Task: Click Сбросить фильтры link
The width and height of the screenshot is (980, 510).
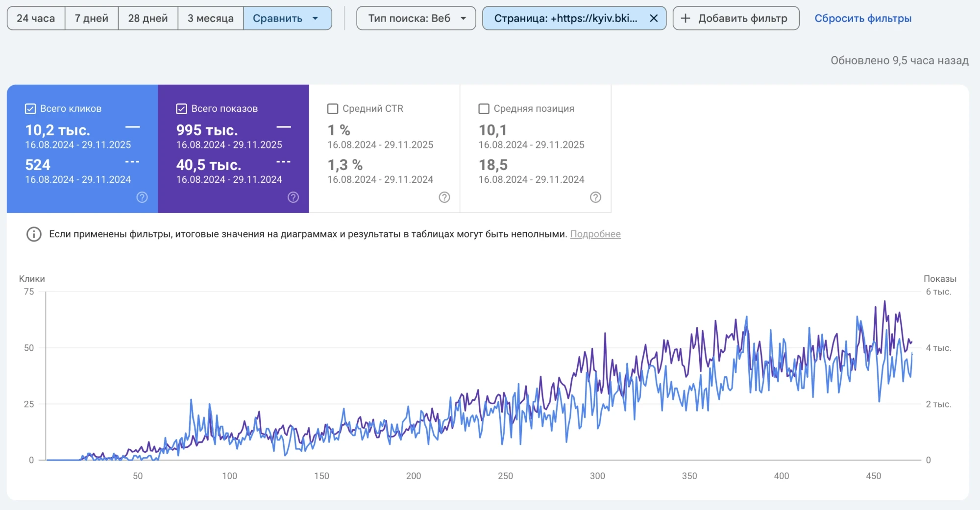Action: coord(862,19)
